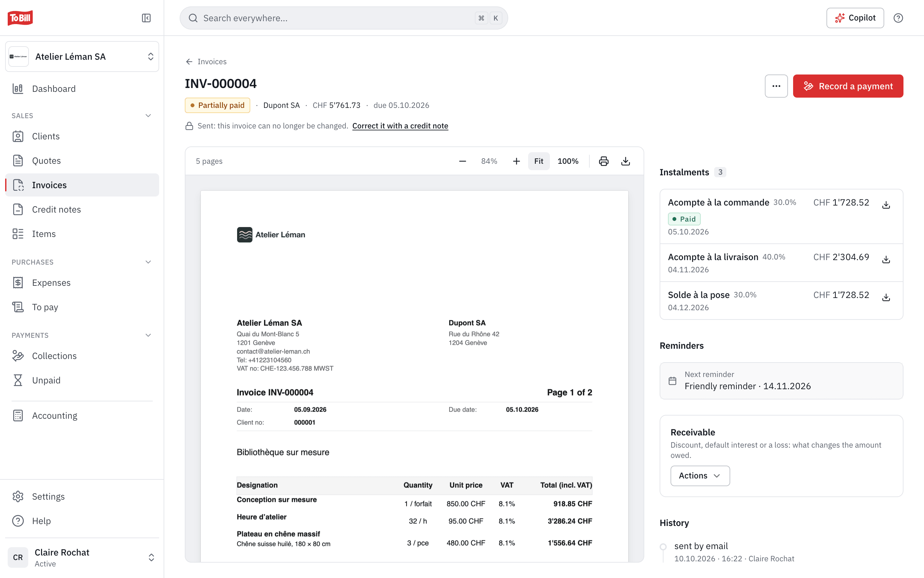Image resolution: width=924 pixels, height=578 pixels.
Task: Open the Atelier Léman SA company switcher
Action: point(82,57)
